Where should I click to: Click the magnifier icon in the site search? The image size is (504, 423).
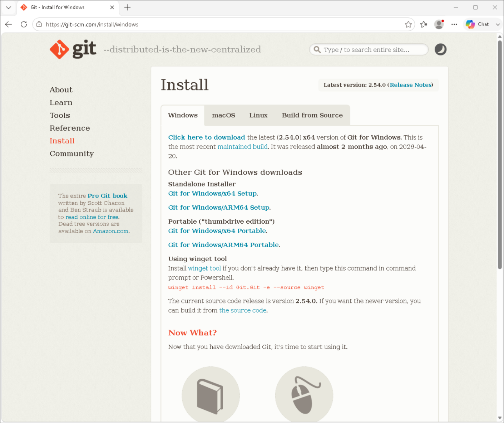[x=317, y=49]
